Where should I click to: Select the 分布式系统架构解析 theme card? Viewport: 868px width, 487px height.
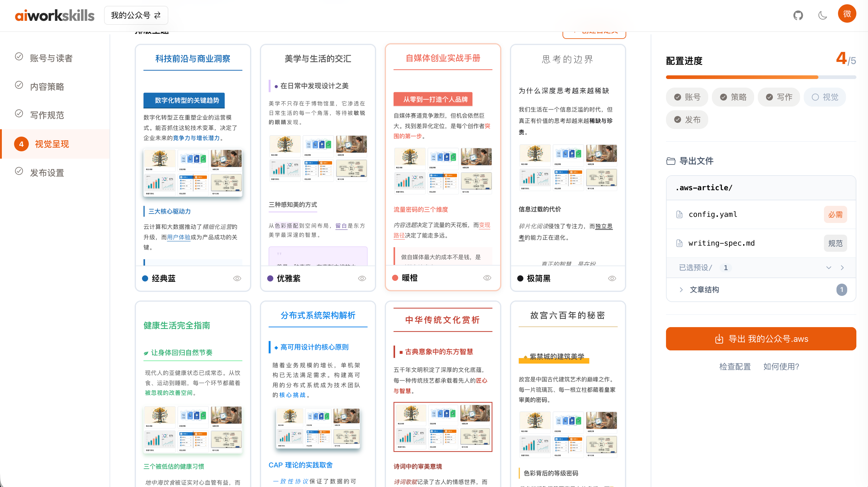318,394
